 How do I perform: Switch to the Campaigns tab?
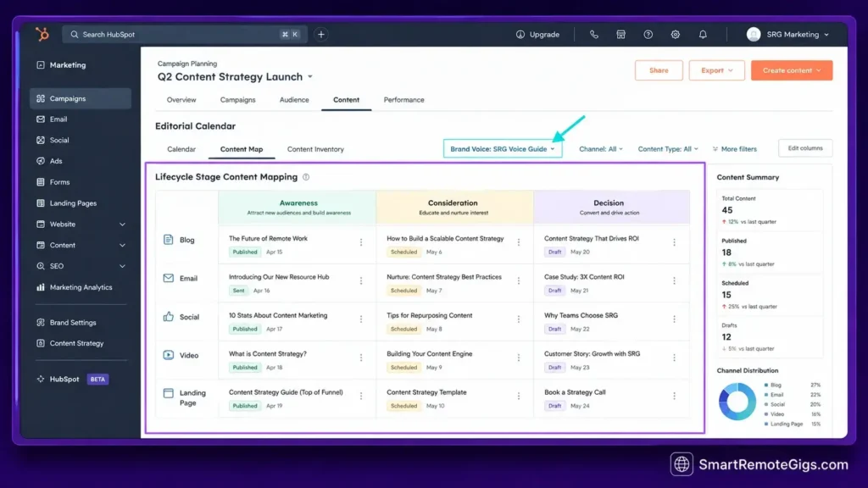click(237, 100)
